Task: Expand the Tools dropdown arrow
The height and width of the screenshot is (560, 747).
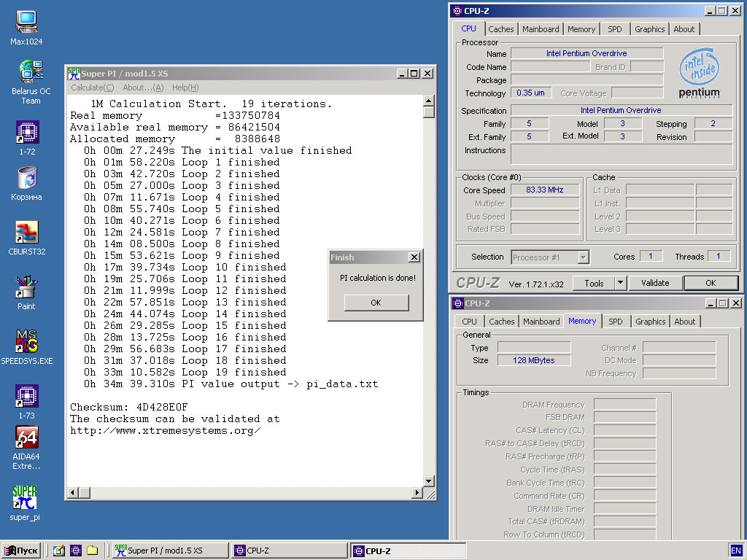Action: click(620, 284)
